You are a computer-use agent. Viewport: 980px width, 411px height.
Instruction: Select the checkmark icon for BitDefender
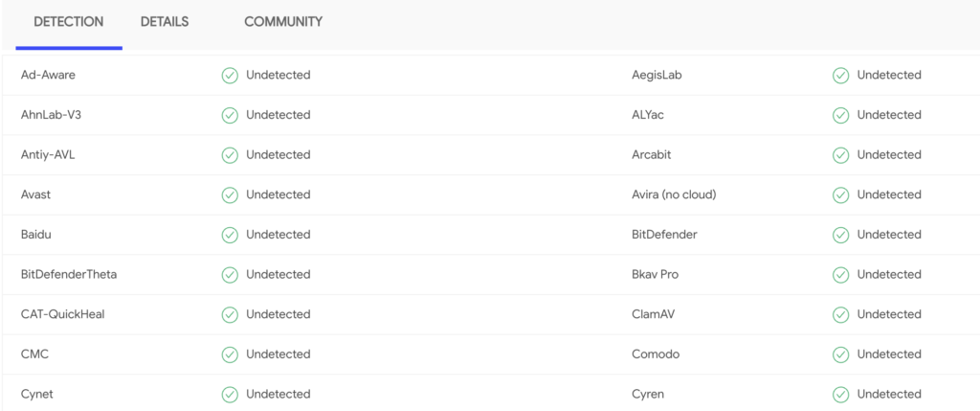coord(840,236)
